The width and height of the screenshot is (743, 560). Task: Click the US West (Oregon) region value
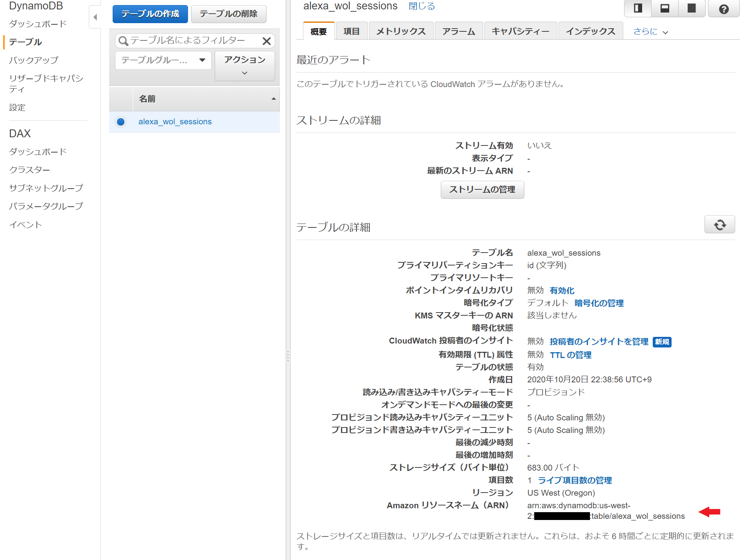tap(561, 493)
